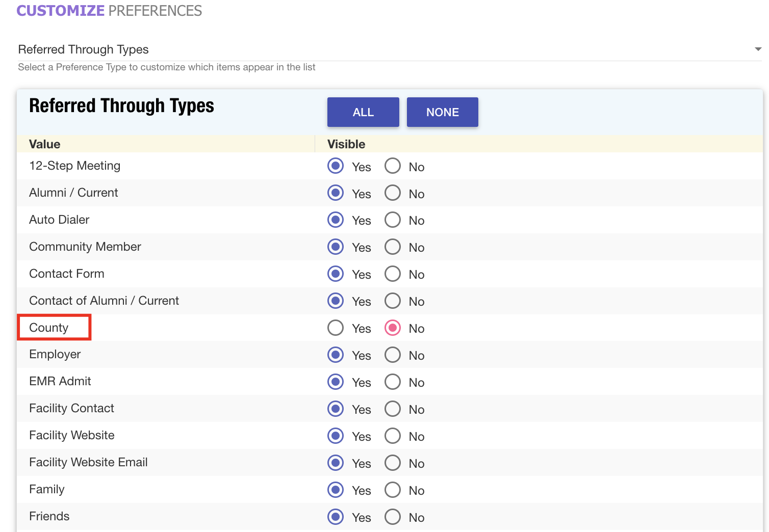Screen dimensions: 769x532
Task: Choose No for Alumni / Current
Action: point(393,193)
